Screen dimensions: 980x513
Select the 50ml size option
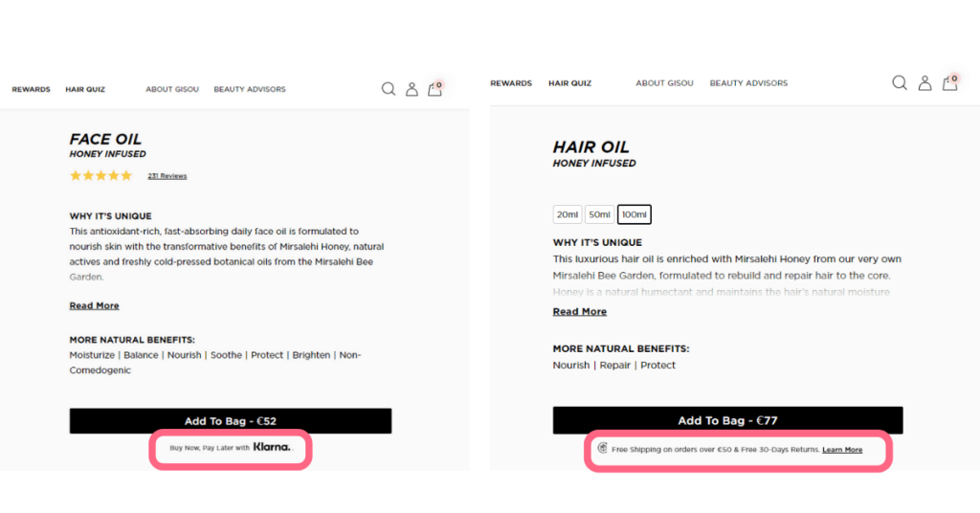(599, 214)
